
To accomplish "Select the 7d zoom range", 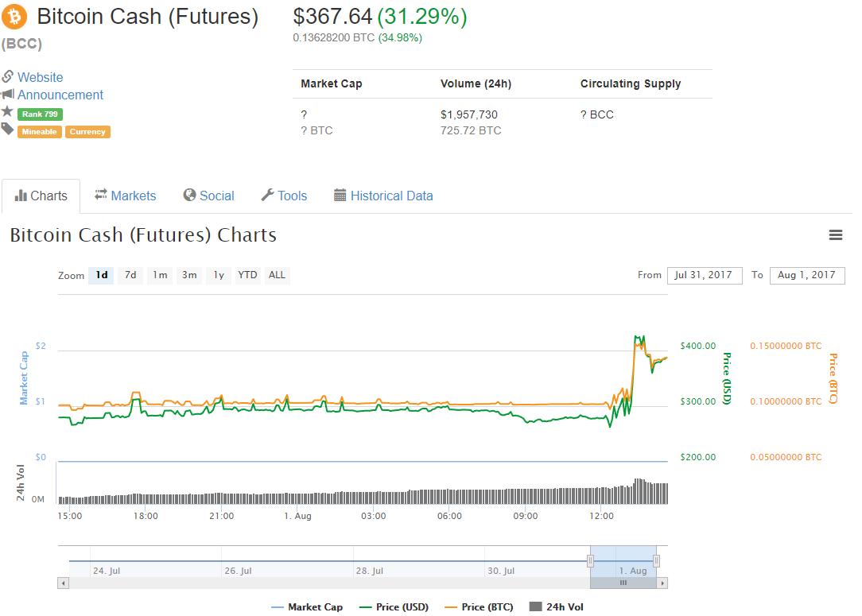I will click(130, 275).
